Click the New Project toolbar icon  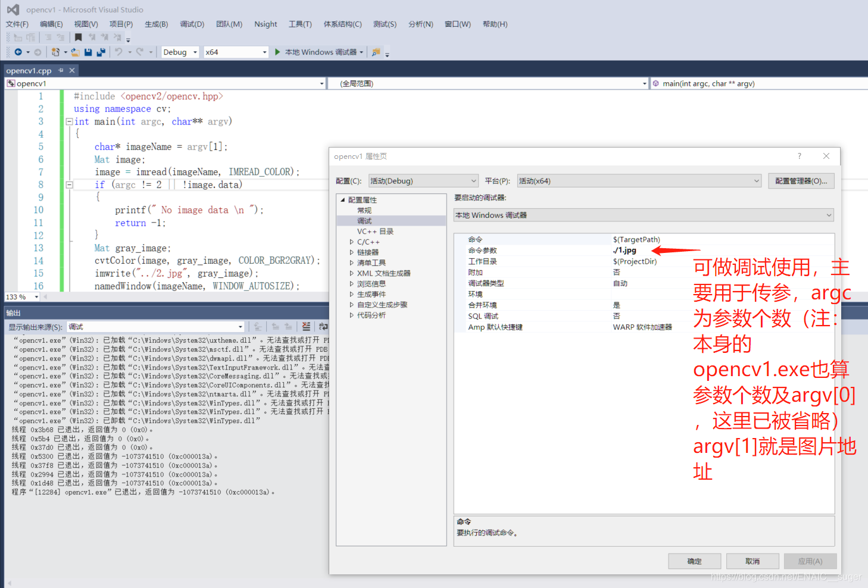pos(55,52)
